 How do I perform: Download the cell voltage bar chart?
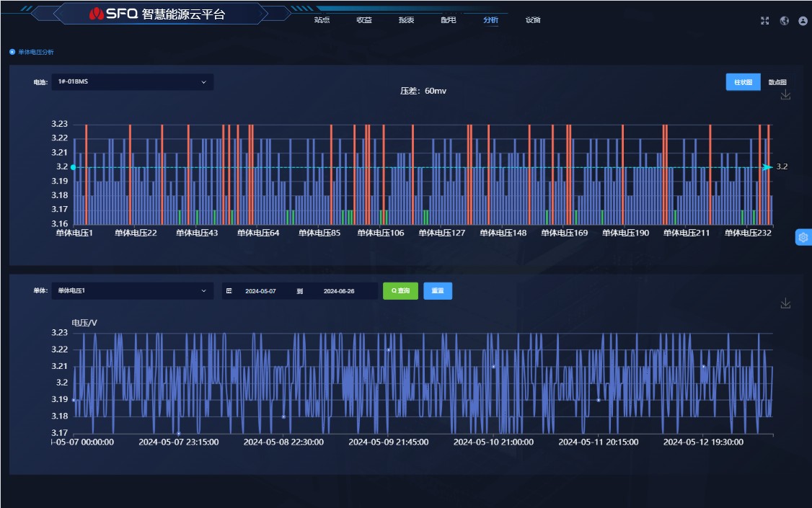coord(785,94)
